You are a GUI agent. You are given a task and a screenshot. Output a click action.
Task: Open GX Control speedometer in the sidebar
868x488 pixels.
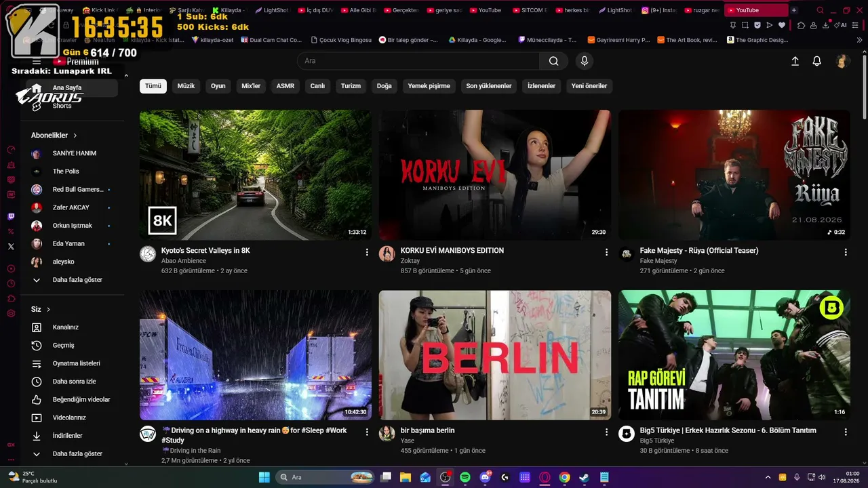click(x=11, y=150)
